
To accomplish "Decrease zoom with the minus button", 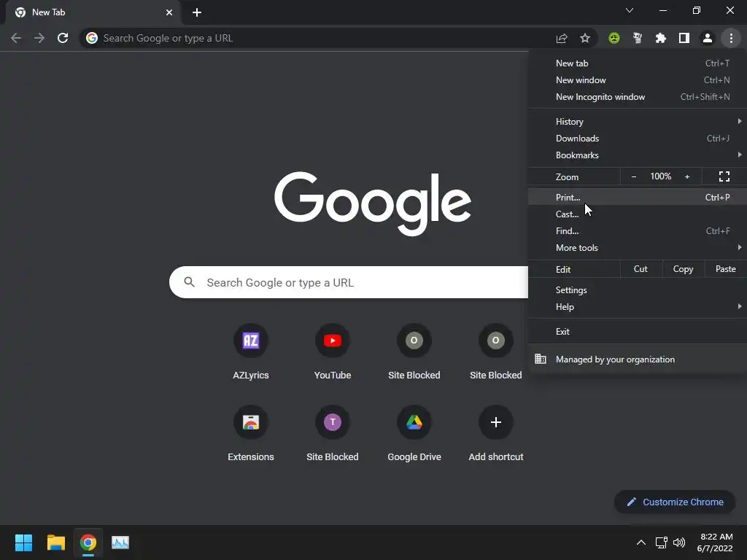I will click(x=634, y=176).
